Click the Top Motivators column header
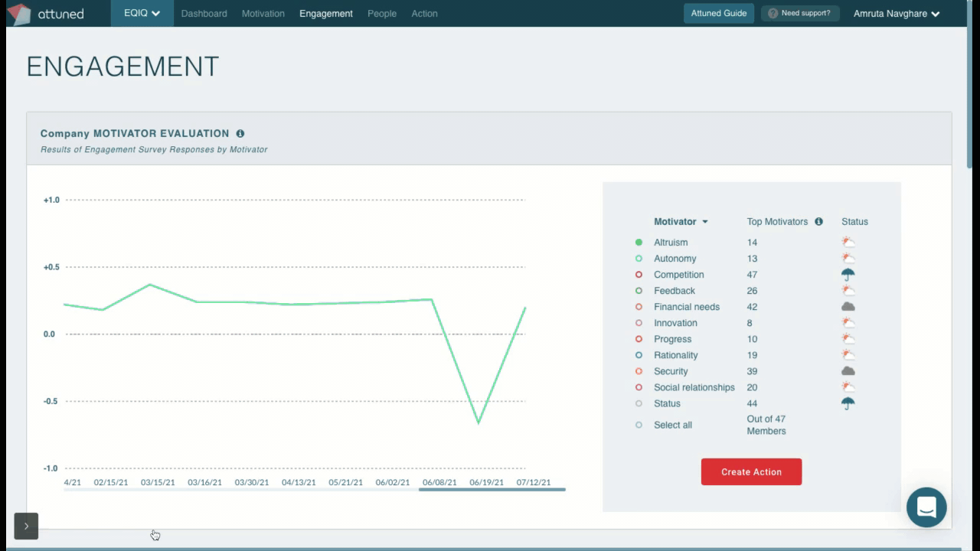980x551 pixels. [x=777, y=222]
